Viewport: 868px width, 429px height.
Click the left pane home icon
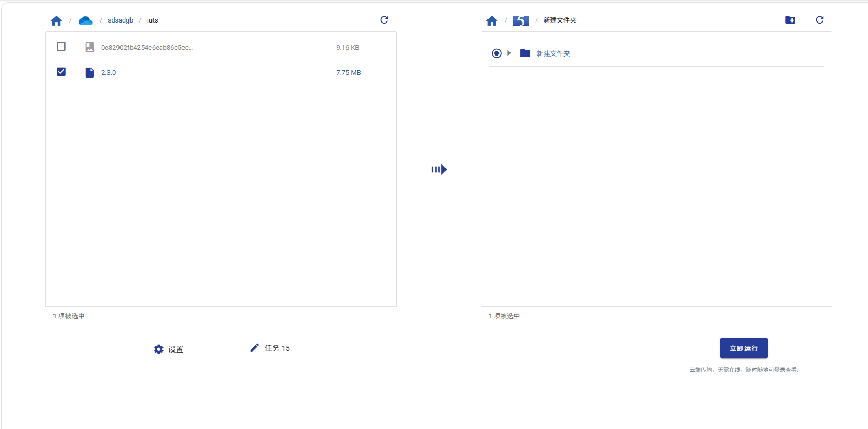pos(56,20)
